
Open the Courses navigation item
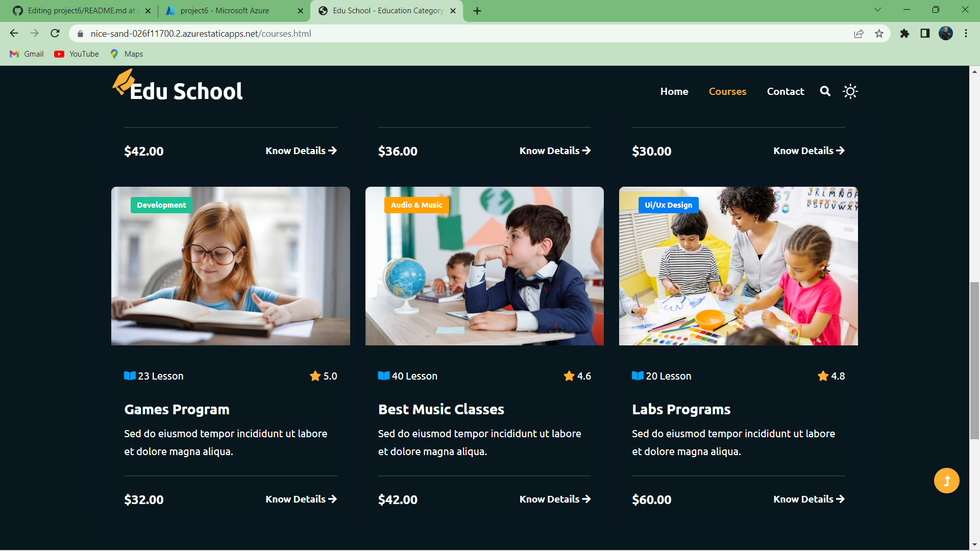click(x=727, y=91)
